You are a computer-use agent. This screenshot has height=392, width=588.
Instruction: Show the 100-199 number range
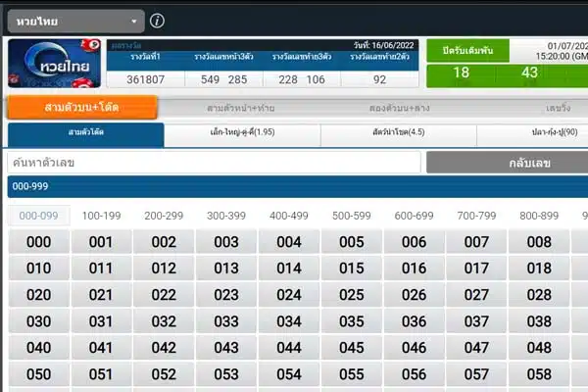[101, 216]
